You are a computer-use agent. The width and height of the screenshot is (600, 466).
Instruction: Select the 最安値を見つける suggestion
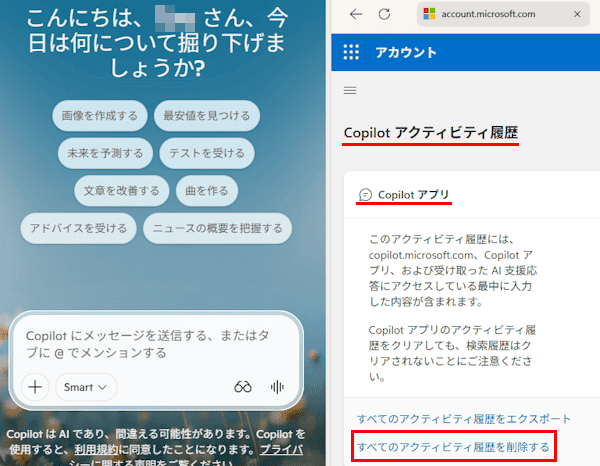pyautogui.click(x=207, y=116)
